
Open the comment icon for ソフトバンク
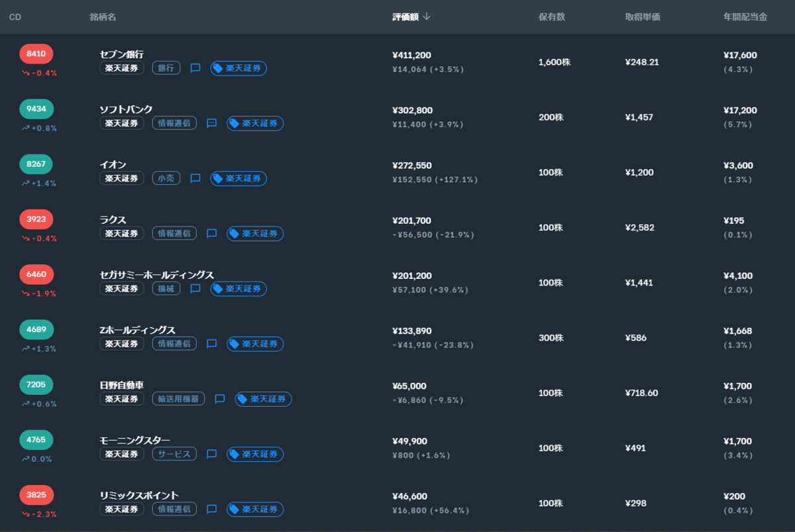coord(212,123)
